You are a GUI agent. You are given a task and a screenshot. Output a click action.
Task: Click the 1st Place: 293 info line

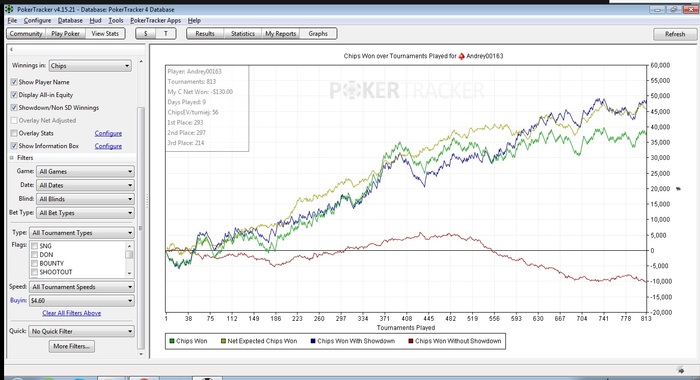[x=185, y=122]
